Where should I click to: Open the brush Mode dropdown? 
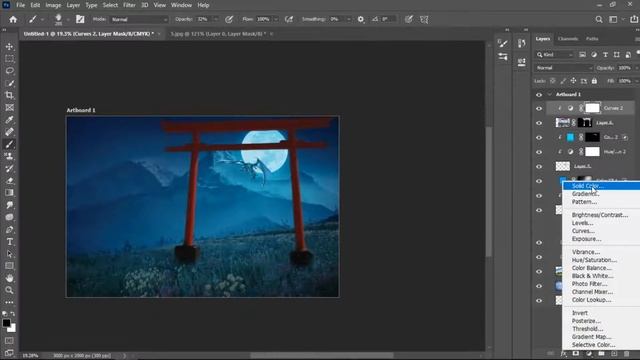[139, 19]
